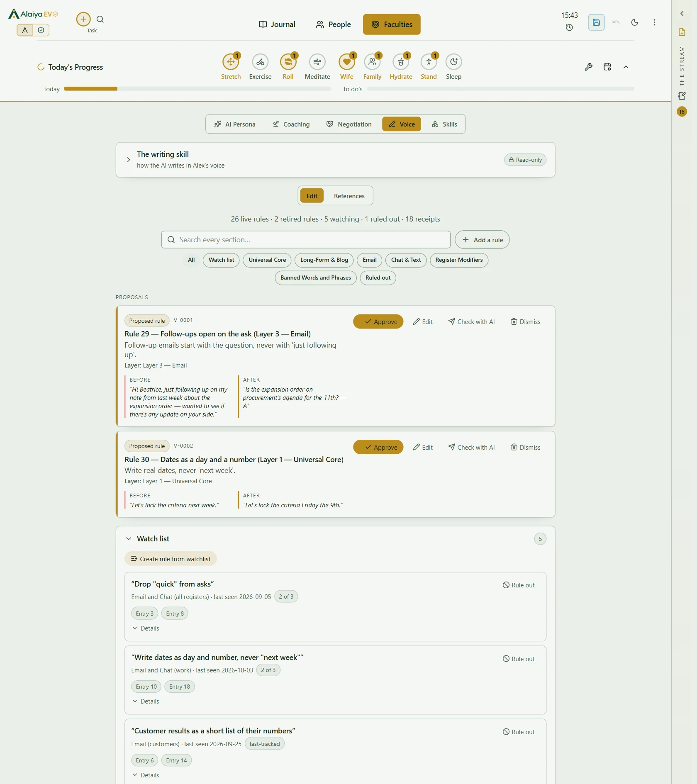Expand Details for Customer results watch item
Screen dimensions: 697x784
point(146,775)
